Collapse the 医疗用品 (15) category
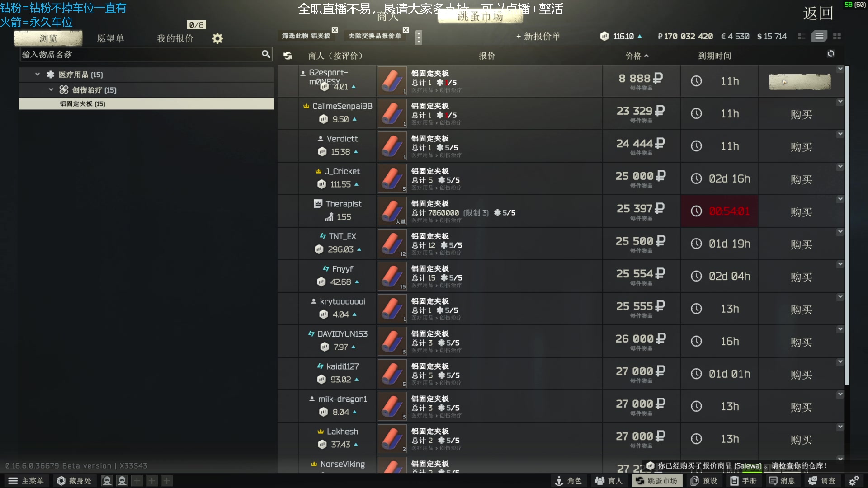 [38, 75]
